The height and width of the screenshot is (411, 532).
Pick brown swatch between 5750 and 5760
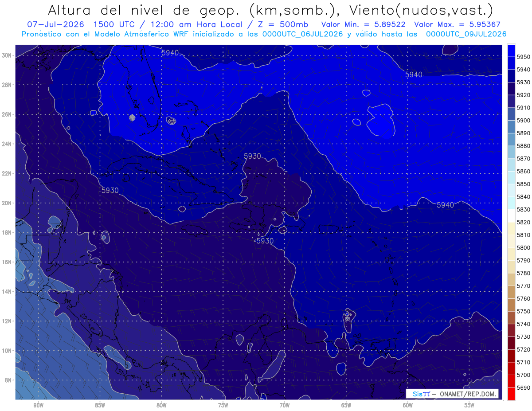pyautogui.click(x=511, y=305)
